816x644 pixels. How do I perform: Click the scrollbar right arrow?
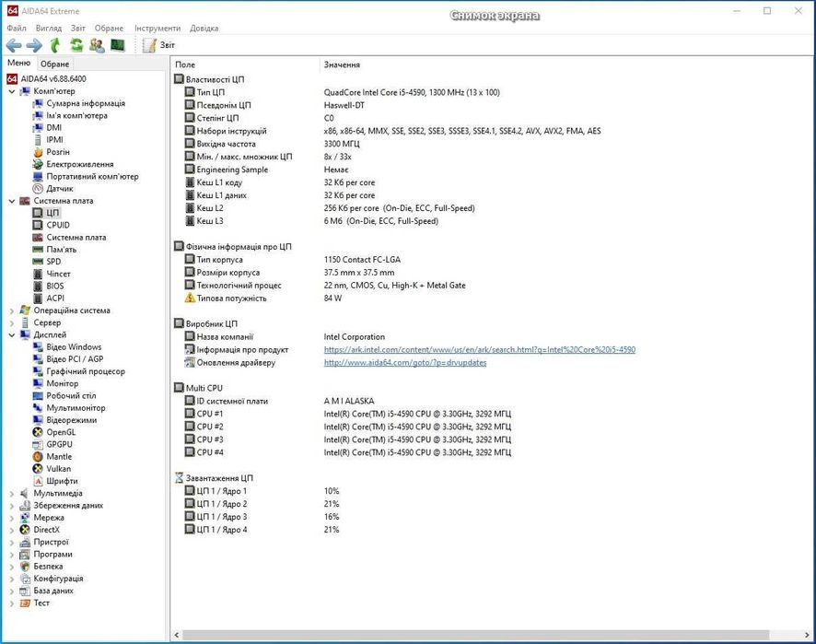tap(807, 635)
